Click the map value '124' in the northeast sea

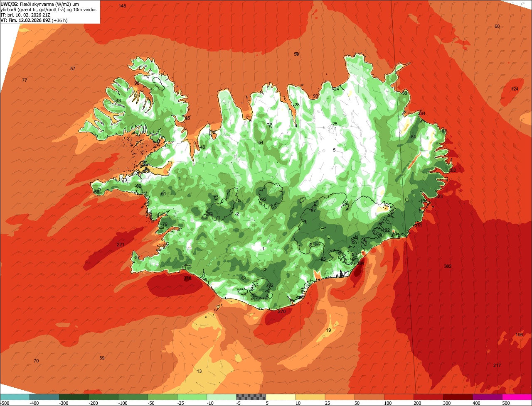515,89
